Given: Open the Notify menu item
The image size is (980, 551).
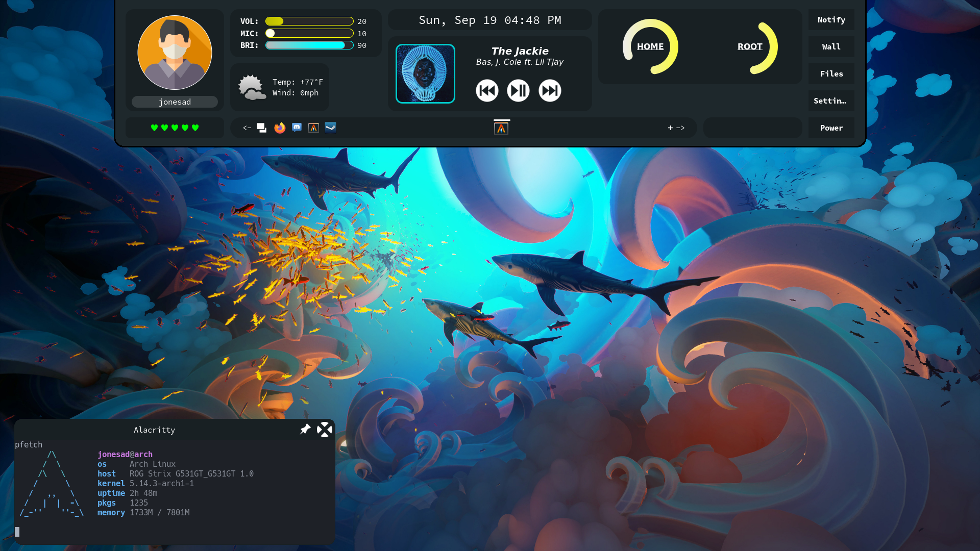Looking at the screenshot, I should point(831,20).
